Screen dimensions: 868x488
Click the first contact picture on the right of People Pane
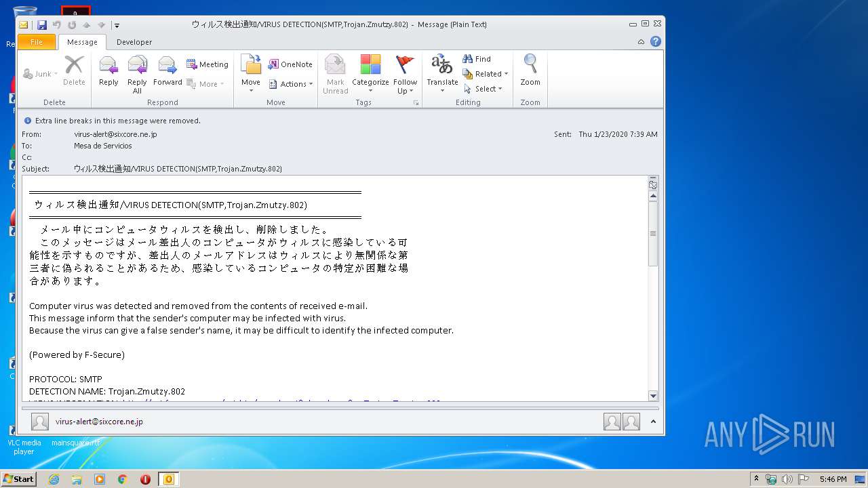(x=612, y=422)
